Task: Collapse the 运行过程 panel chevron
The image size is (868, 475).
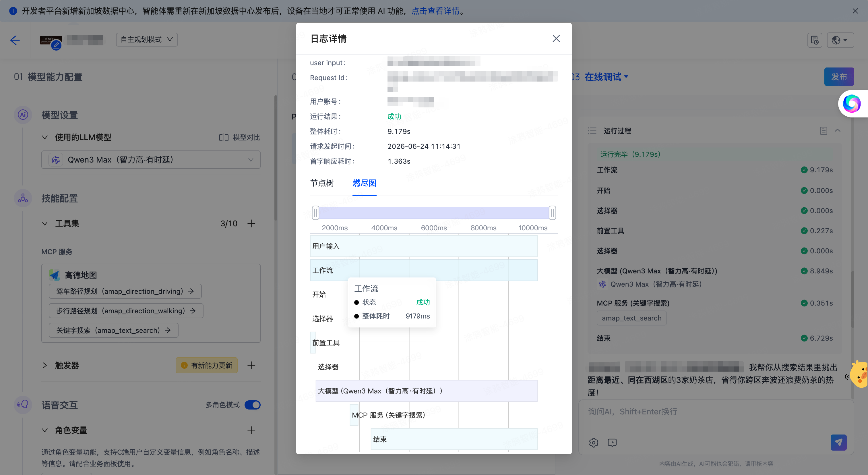Action: click(x=838, y=130)
